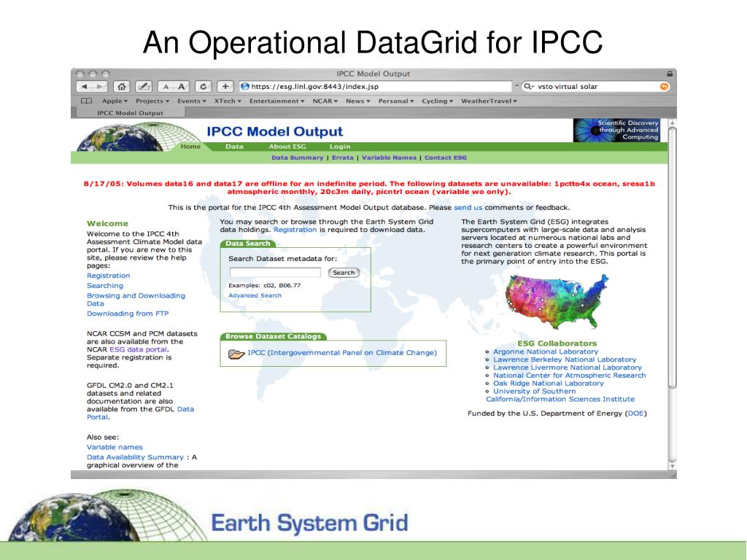Click the Scientific Discovery through Advanced Computing logo
The image size is (747, 560).
(x=616, y=130)
